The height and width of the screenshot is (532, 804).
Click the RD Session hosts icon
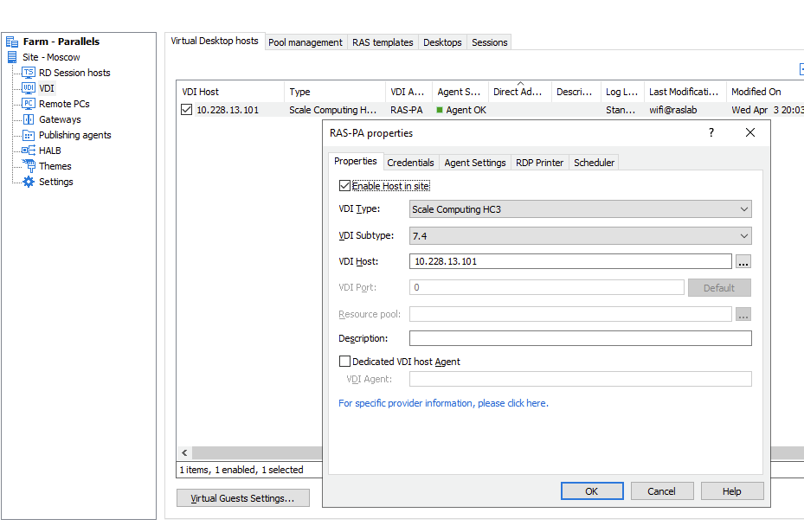tap(29, 73)
